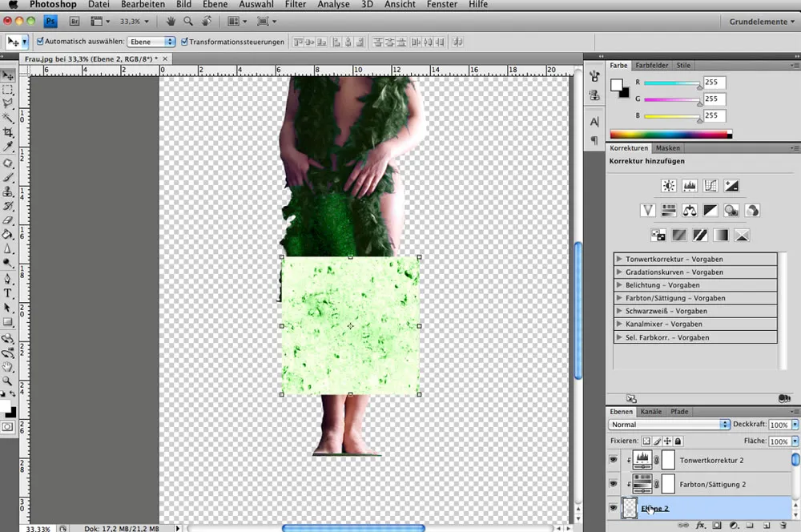Switch to the Kanäle tab
801x532 pixels.
point(650,411)
